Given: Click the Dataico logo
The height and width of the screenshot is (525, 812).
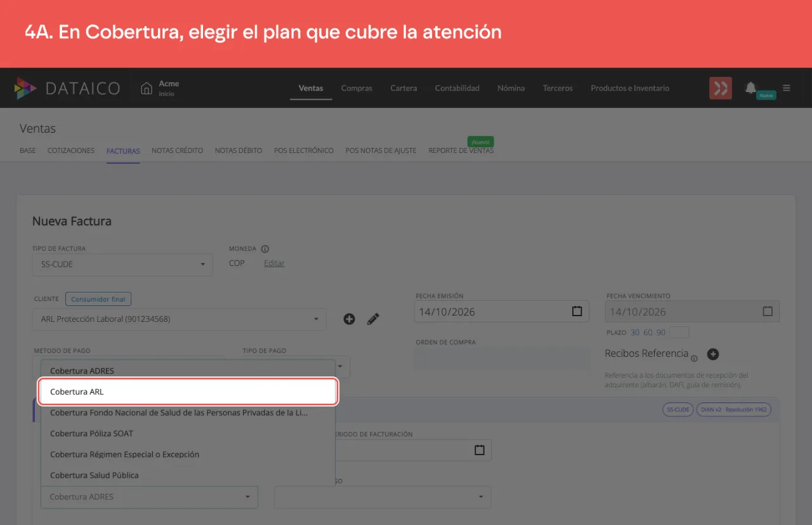Looking at the screenshot, I should coord(67,88).
